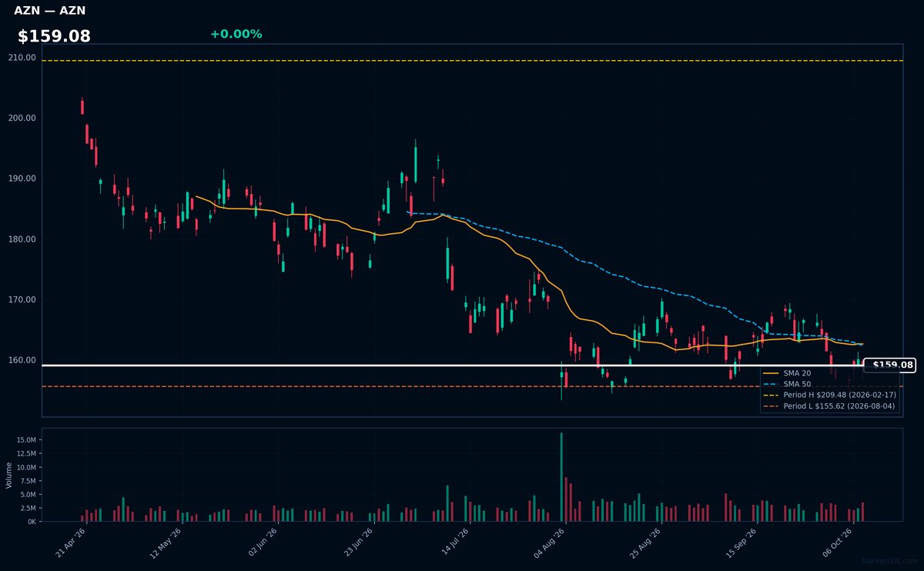Image resolution: width=924 pixels, height=571 pixels.
Task: Select the 12.5M volume axis label
Action: click(x=26, y=453)
